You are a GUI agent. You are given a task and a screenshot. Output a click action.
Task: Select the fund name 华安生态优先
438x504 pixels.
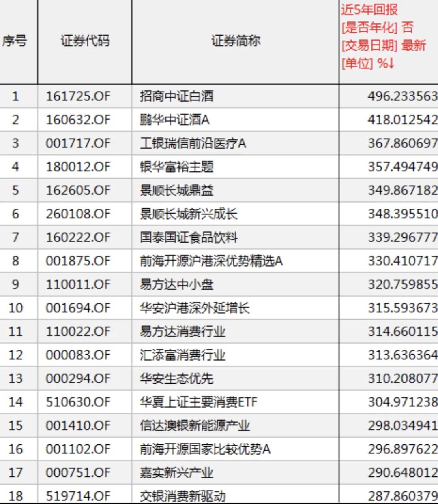(x=176, y=378)
